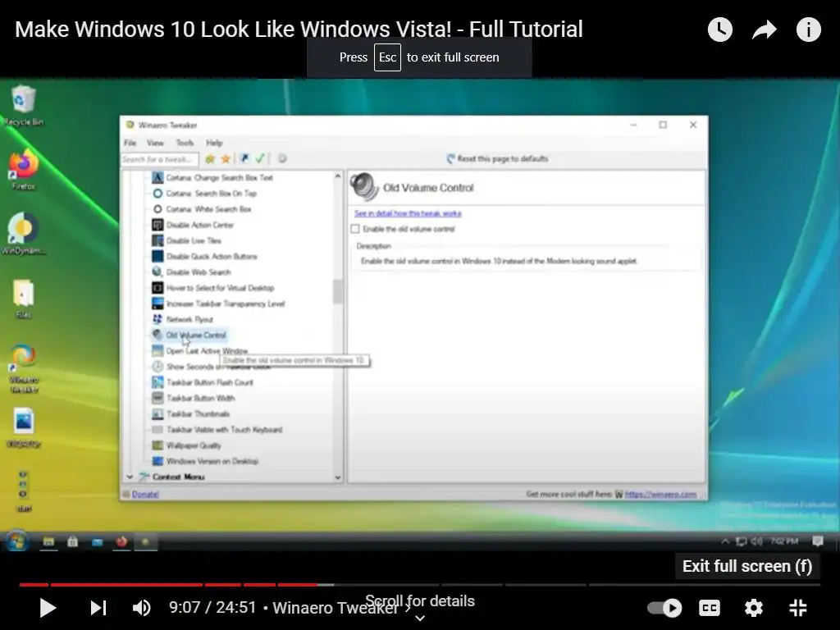Select Disable Web Search tweak

pyautogui.click(x=191, y=272)
